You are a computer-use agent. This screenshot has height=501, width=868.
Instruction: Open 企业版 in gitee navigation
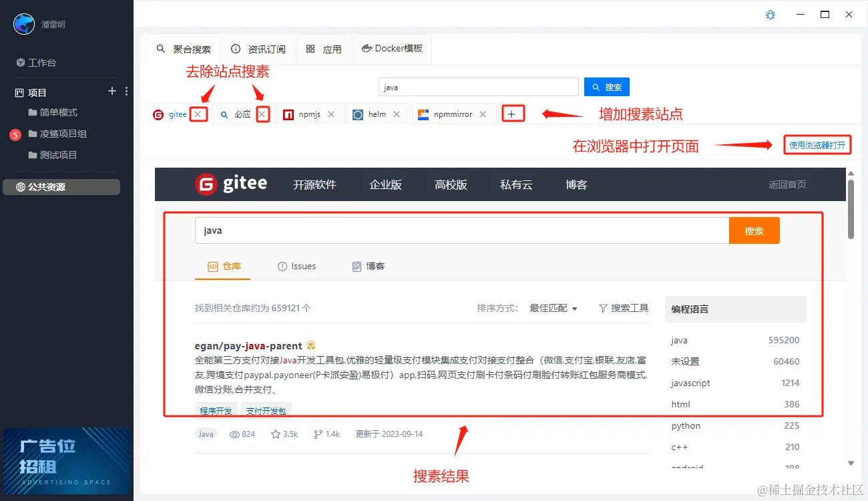[386, 185]
